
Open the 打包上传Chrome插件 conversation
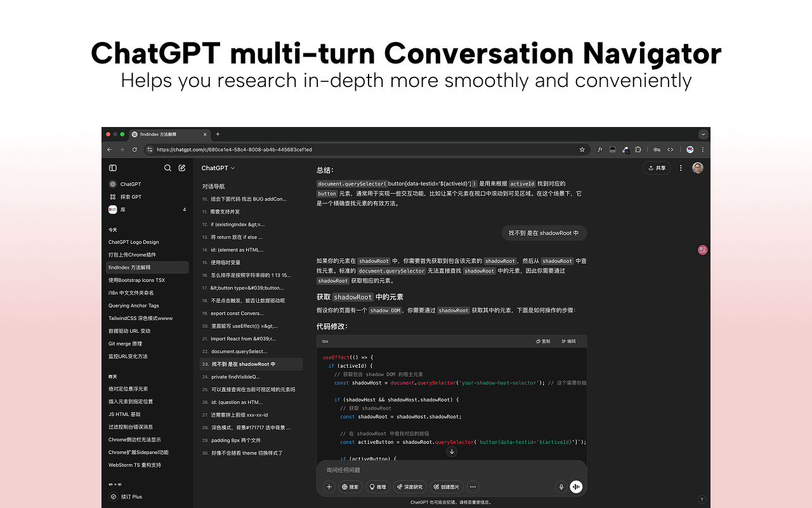coord(147,255)
